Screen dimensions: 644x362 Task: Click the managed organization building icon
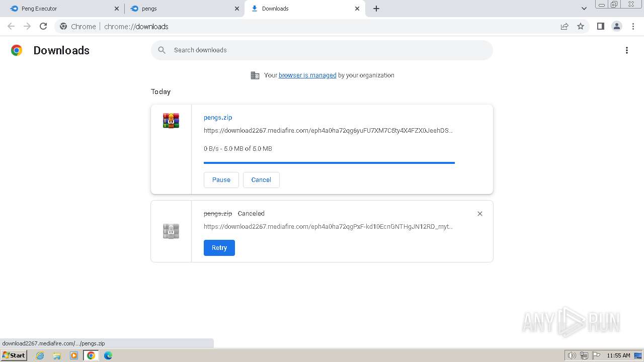pyautogui.click(x=255, y=75)
